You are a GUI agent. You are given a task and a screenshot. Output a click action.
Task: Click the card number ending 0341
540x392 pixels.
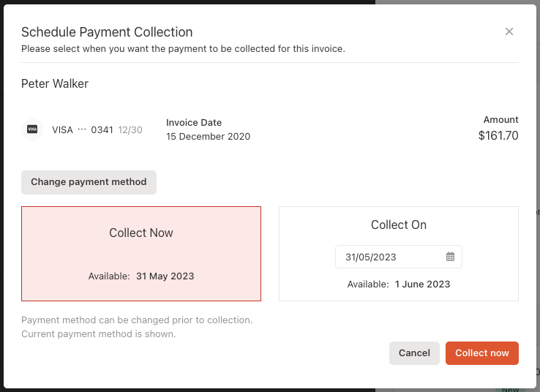pyautogui.click(x=102, y=129)
